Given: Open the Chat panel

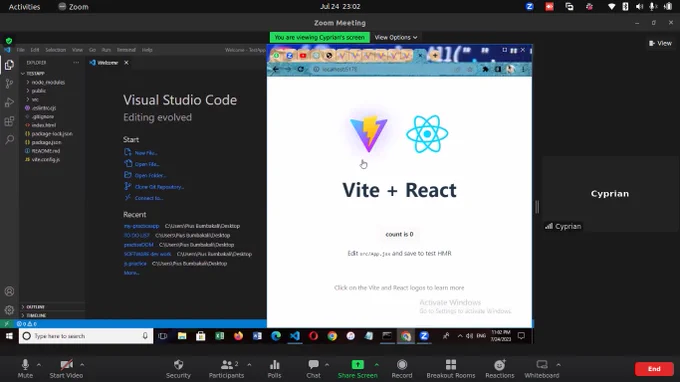Looking at the screenshot, I should coord(314,369).
